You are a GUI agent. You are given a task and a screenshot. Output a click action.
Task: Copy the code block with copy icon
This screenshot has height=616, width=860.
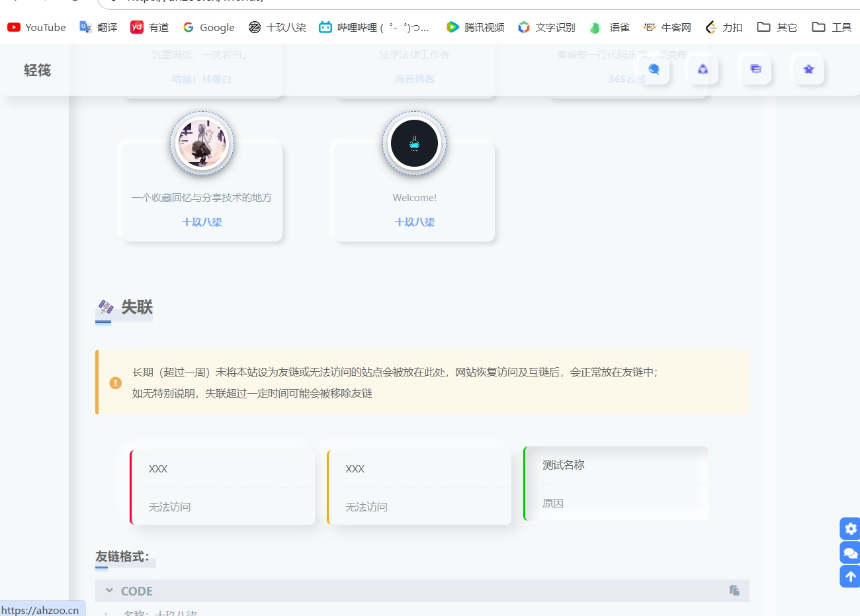tap(734, 590)
